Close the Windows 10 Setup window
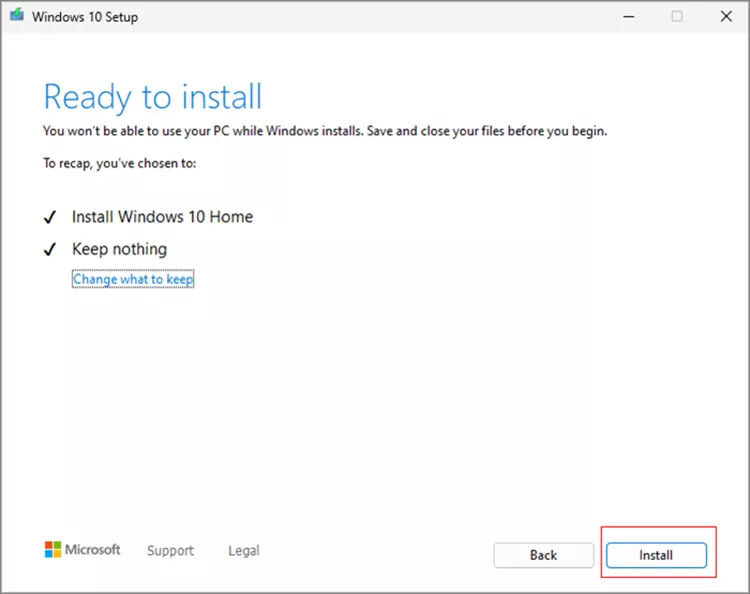This screenshot has width=750, height=594. click(726, 17)
